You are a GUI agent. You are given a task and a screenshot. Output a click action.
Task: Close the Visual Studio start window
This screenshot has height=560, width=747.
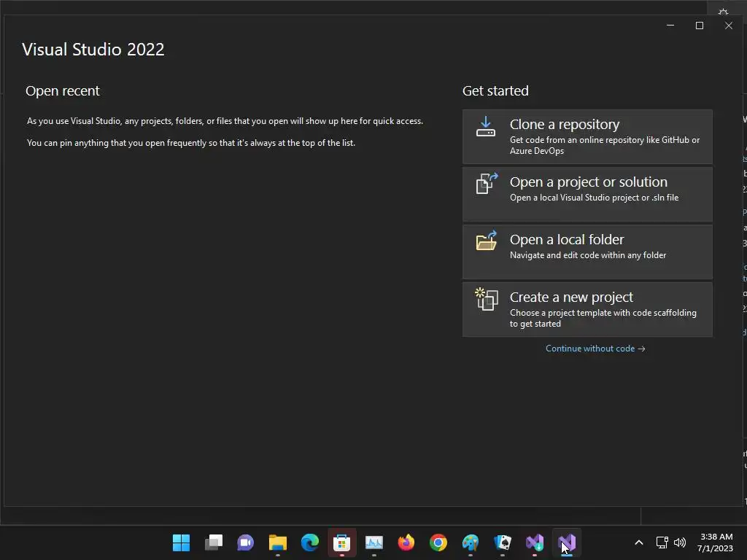point(729,26)
